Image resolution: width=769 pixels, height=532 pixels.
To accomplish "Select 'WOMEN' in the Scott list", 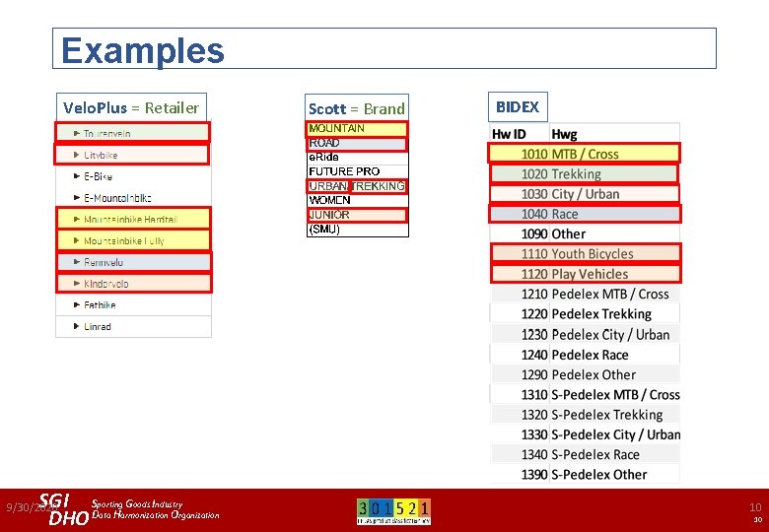I will (329, 200).
